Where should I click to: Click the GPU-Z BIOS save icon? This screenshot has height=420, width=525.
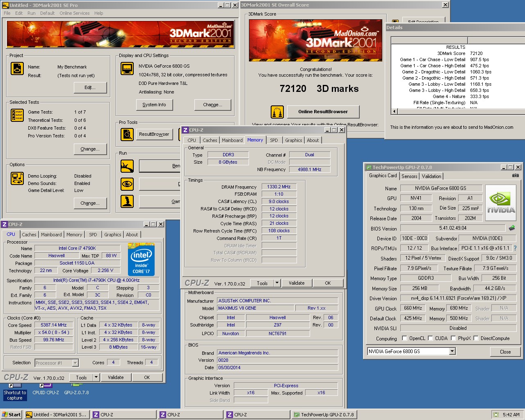512,228
